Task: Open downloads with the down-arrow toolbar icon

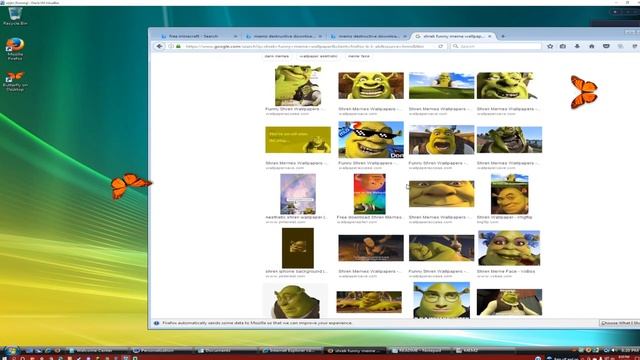Action: click(x=577, y=47)
